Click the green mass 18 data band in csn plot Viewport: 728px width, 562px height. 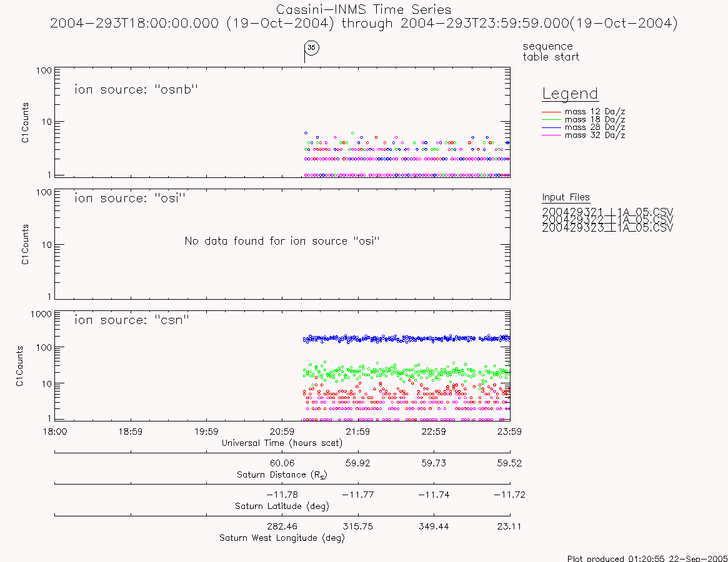[407, 372]
